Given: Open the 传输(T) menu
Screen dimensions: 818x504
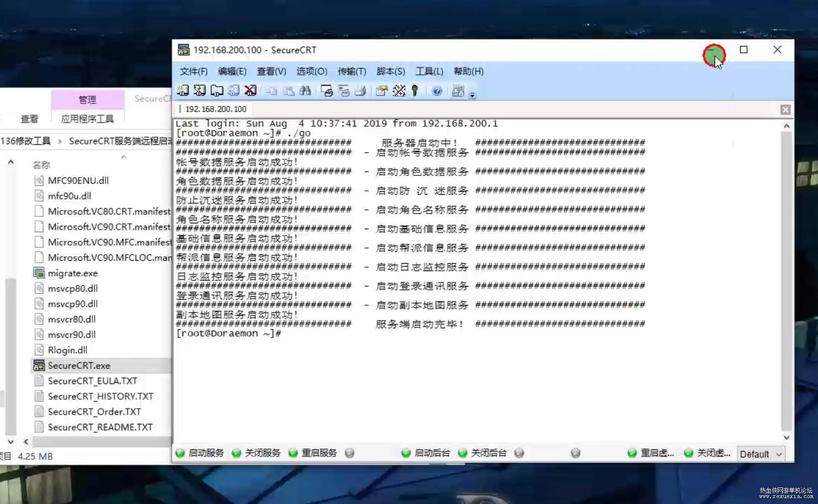Looking at the screenshot, I should (x=352, y=71).
